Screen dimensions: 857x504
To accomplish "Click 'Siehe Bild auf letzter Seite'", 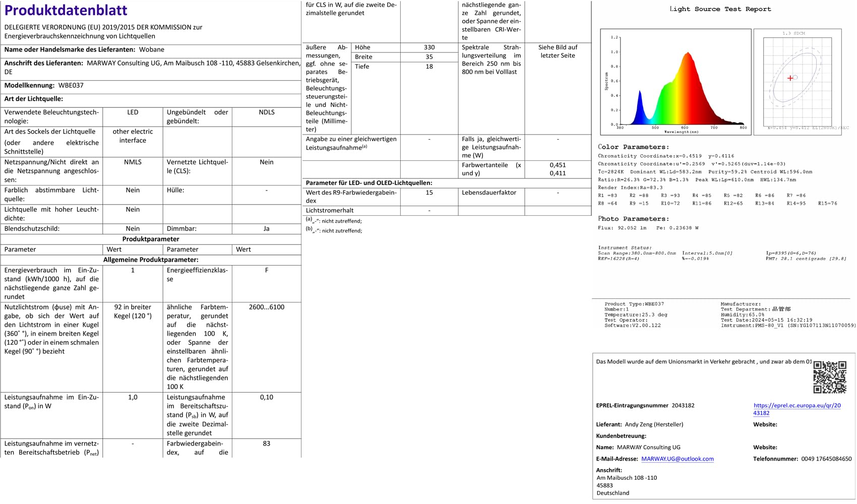I will point(558,51).
